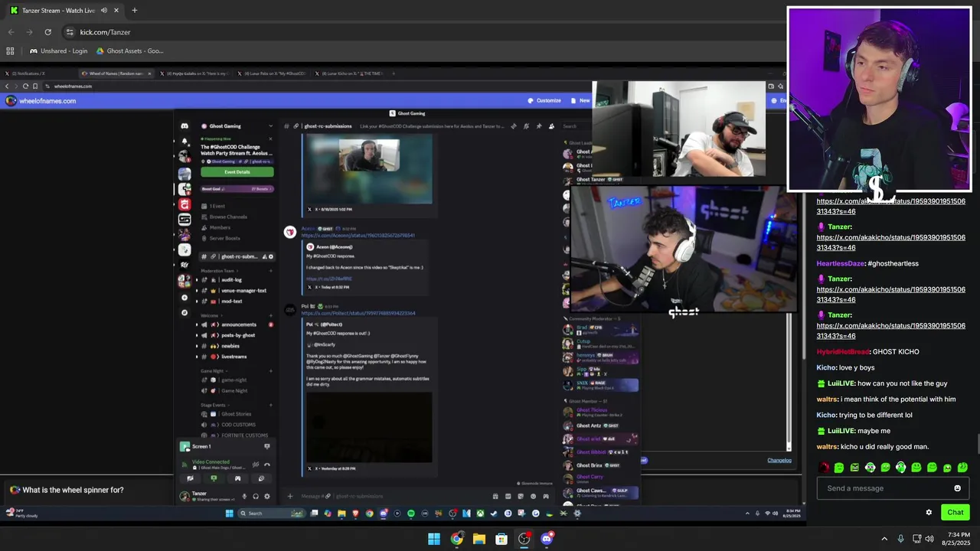Toggle Discord member list icon

551,126
